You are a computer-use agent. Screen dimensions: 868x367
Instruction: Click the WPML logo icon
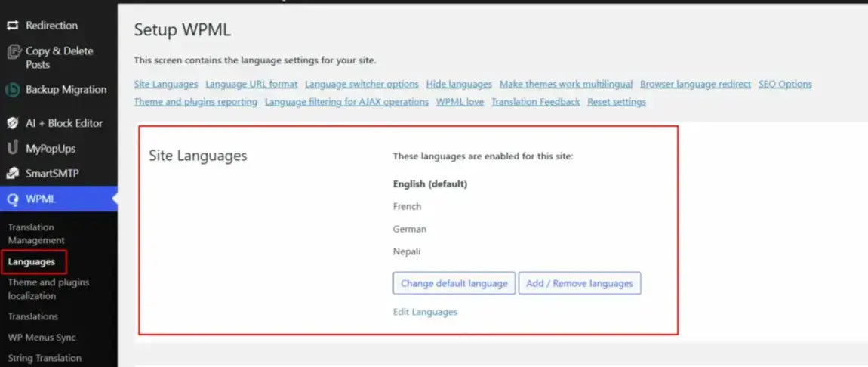pos(13,199)
